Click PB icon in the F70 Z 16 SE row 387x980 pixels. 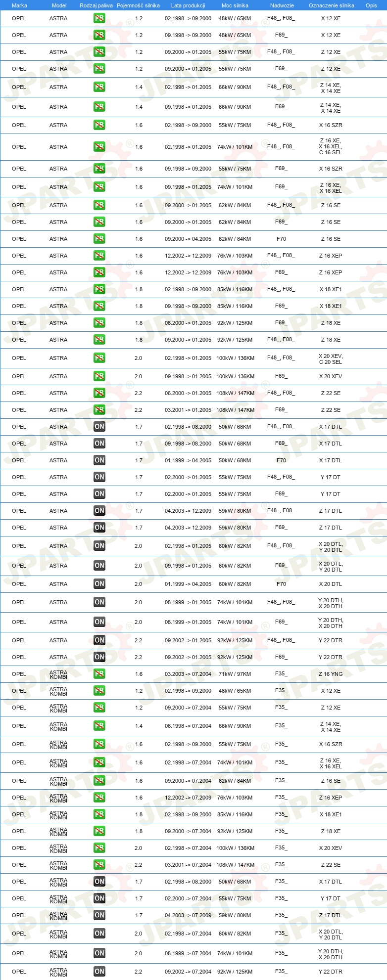click(99, 239)
